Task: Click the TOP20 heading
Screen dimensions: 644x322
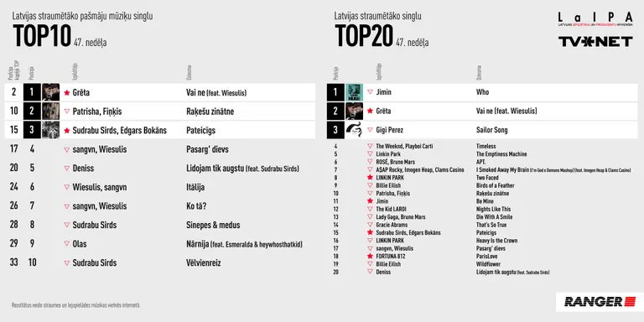Action: tap(364, 36)
